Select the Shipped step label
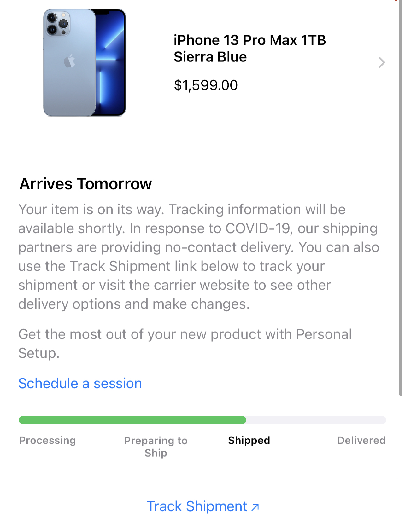Image resolution: width=405 pixels, height=532 pixels. 249,440
